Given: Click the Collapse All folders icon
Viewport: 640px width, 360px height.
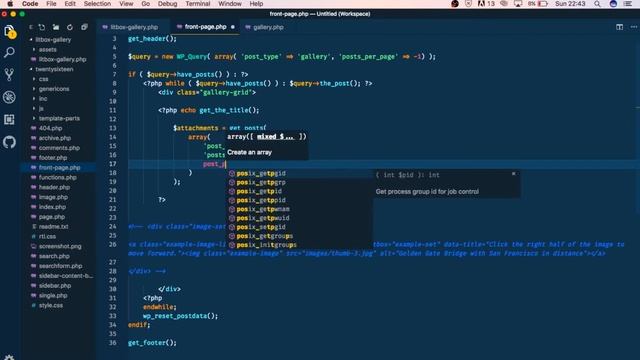Looking at the screenshot, I should 84,27.
